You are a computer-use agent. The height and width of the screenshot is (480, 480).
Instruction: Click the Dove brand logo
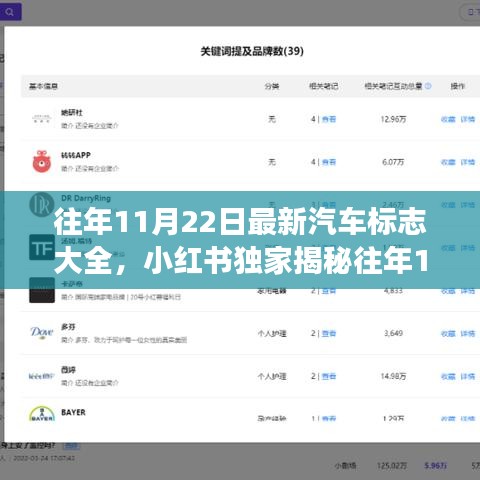pyautogui.click(x=42, y=333)
